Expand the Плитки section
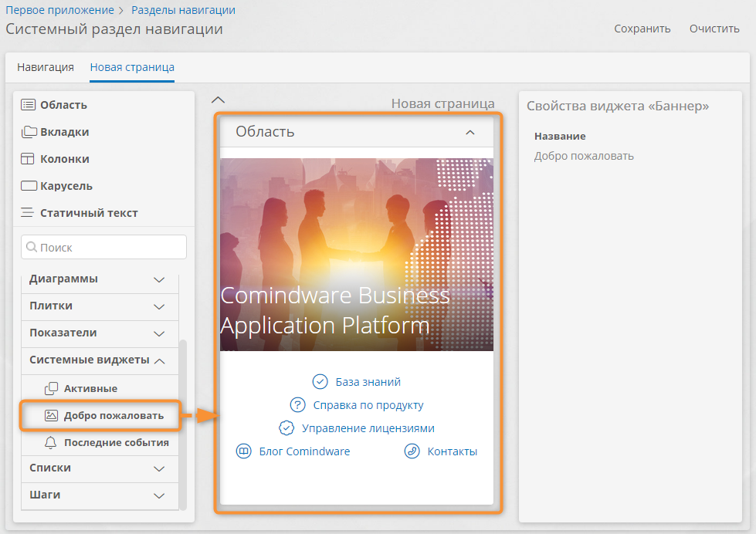 [x=159, y=306]
